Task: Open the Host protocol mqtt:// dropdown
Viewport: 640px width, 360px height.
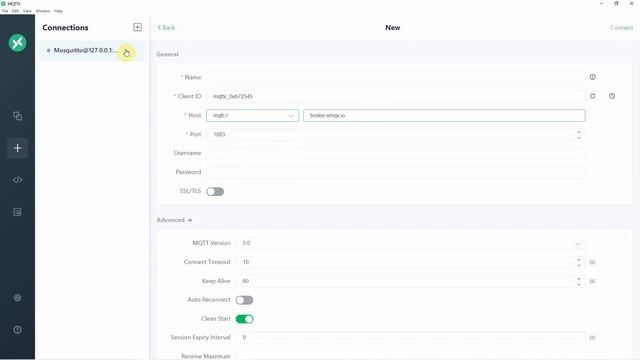Action: click(253, 116)
